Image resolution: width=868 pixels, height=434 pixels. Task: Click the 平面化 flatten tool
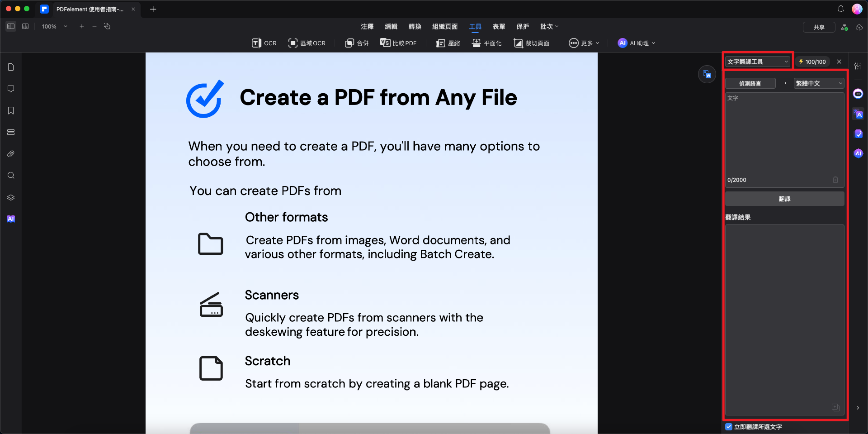click(x=487, y=43)
